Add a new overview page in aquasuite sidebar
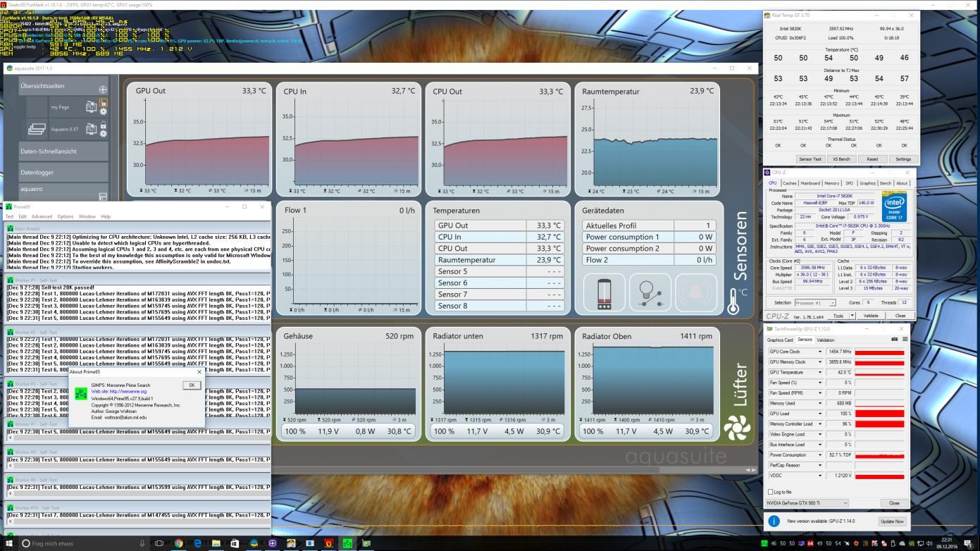This screenshot has height=551, width=980. coord(103,89)
